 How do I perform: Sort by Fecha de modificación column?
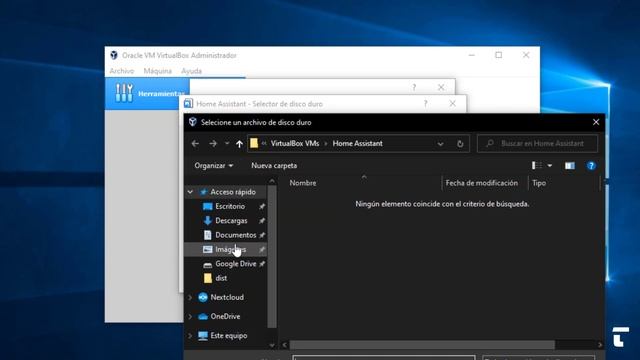[482, 183]
